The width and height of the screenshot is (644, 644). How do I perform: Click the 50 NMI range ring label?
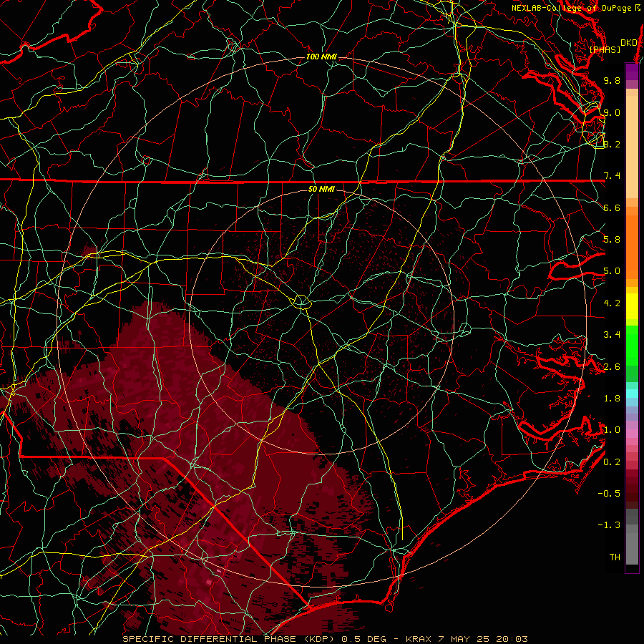(x=321, y=190)
